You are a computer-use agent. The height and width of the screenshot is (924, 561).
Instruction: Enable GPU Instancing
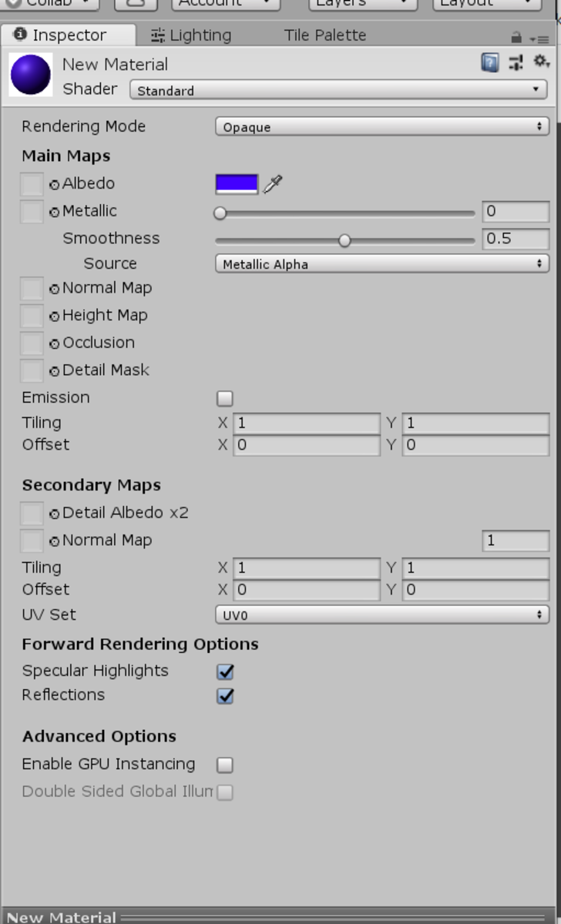(224, 764)
